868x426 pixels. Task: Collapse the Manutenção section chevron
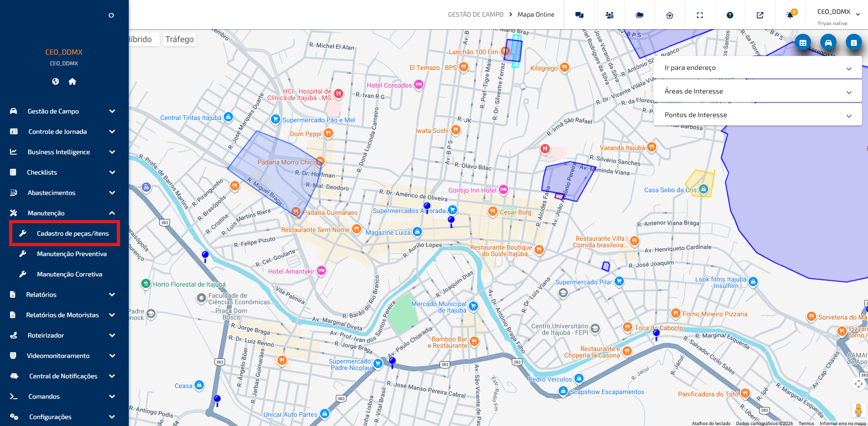(112, 213)
